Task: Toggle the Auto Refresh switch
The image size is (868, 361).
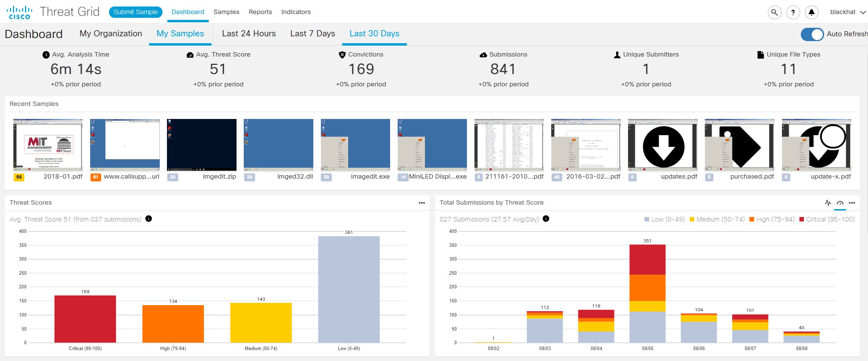Action: (x=812, y=34)
